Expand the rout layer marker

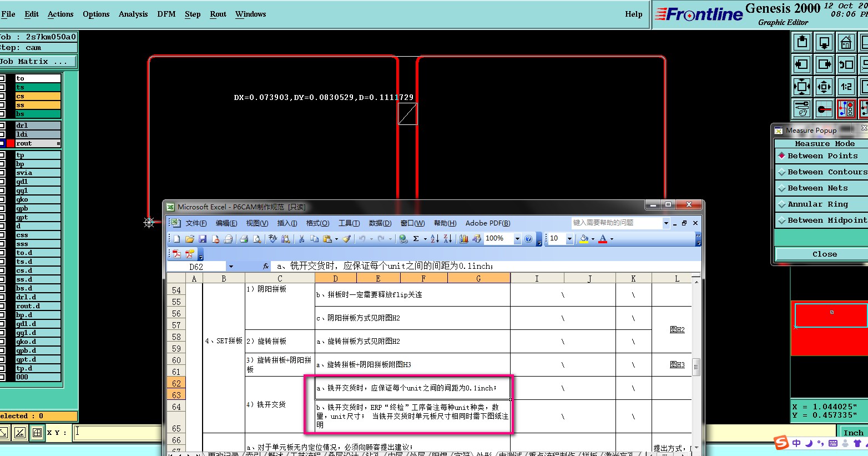click(x=58, y=143)
